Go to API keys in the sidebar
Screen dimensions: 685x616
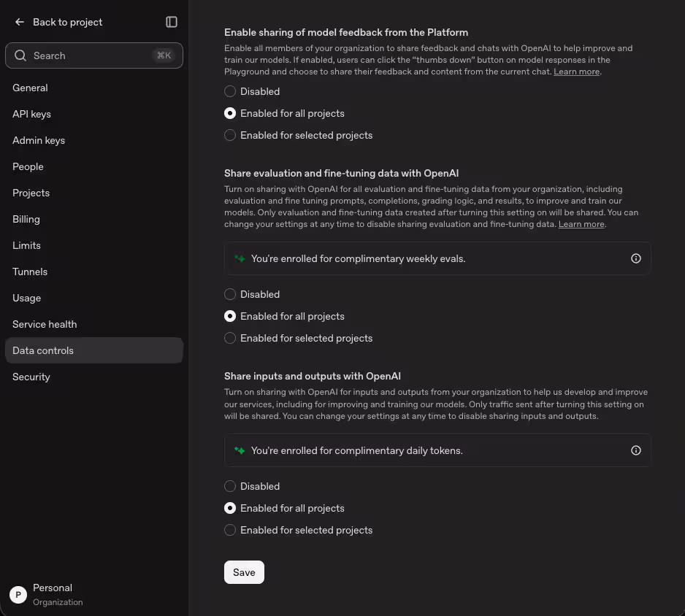(94, 114)
